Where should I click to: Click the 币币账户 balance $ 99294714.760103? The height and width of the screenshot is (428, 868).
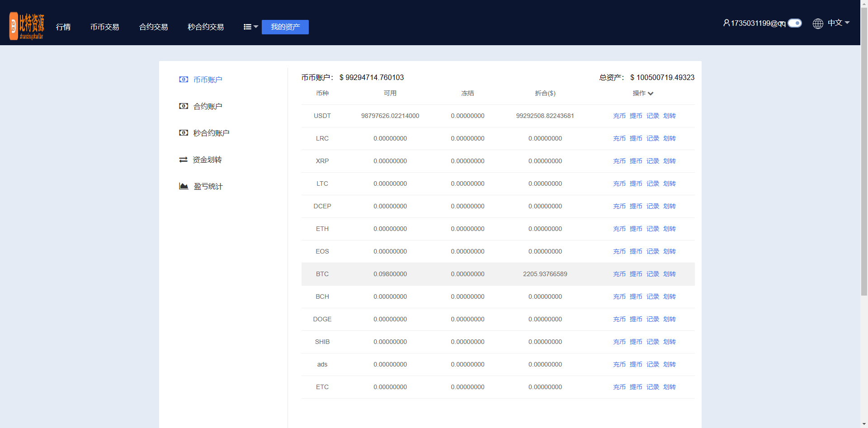372,77
